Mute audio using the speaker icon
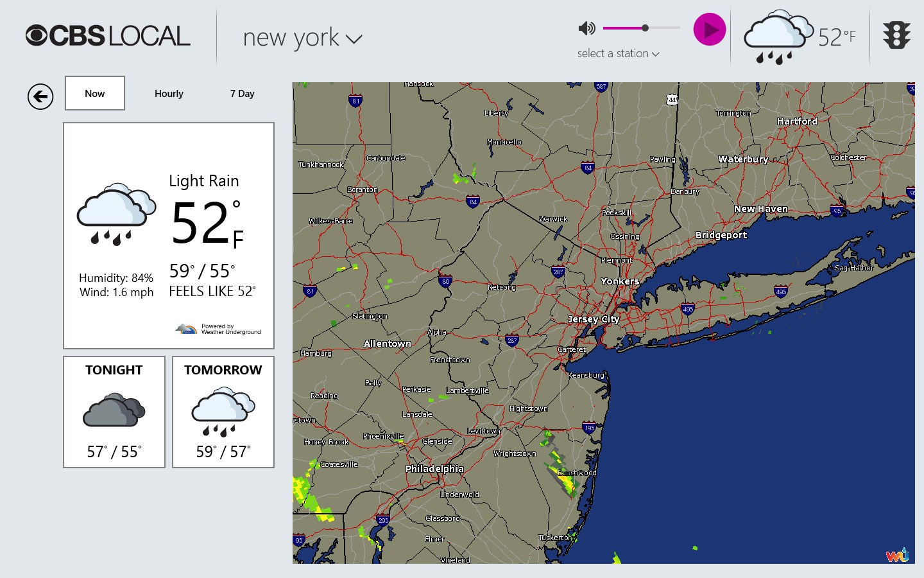Screen dimensions: 924x578 [x=587, y=28]
